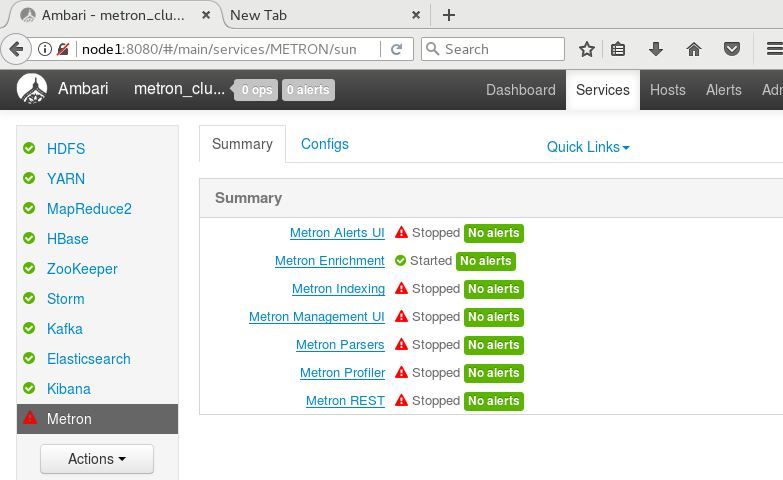Click No alerts badge for Metron Indexing
The width and height of the screenshot is (783, 480).
493,289
